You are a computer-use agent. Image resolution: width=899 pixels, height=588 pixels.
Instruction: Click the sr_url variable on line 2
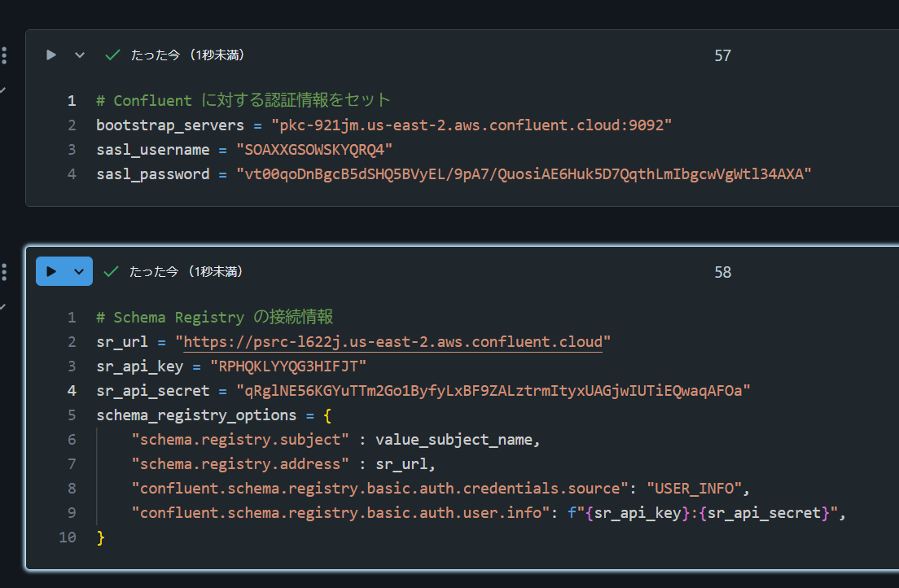coord(122,342)
